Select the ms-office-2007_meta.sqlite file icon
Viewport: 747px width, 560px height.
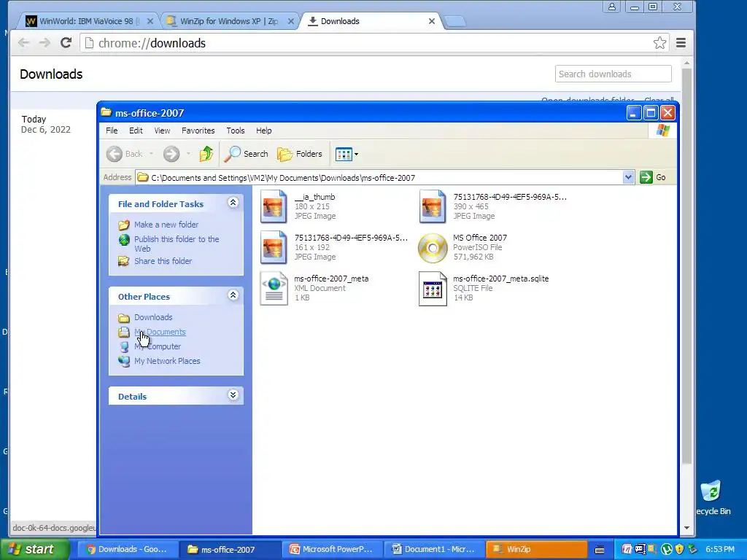(x=433, y=289)
